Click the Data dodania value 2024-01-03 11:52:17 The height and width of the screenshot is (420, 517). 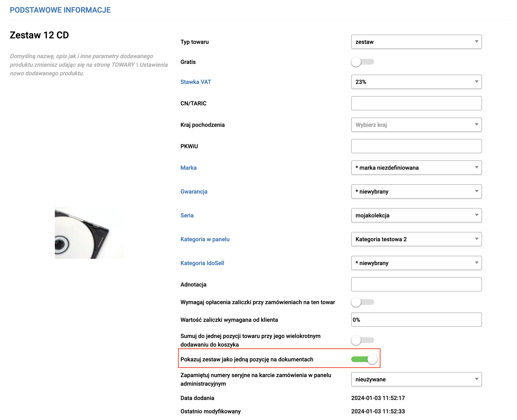[x=378, y=398]
